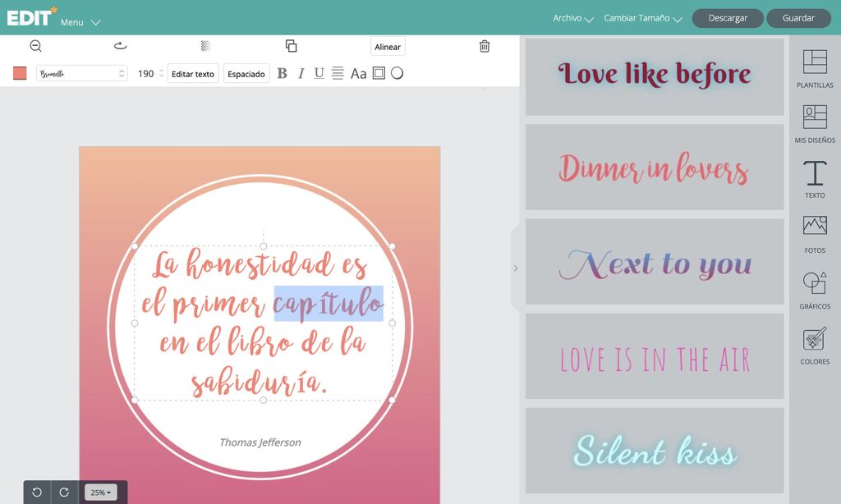Screen dimensions: 841x504
Task: Open the 25% zoom level dropdown
Action: pyautogui.click(x=101, y=493)
